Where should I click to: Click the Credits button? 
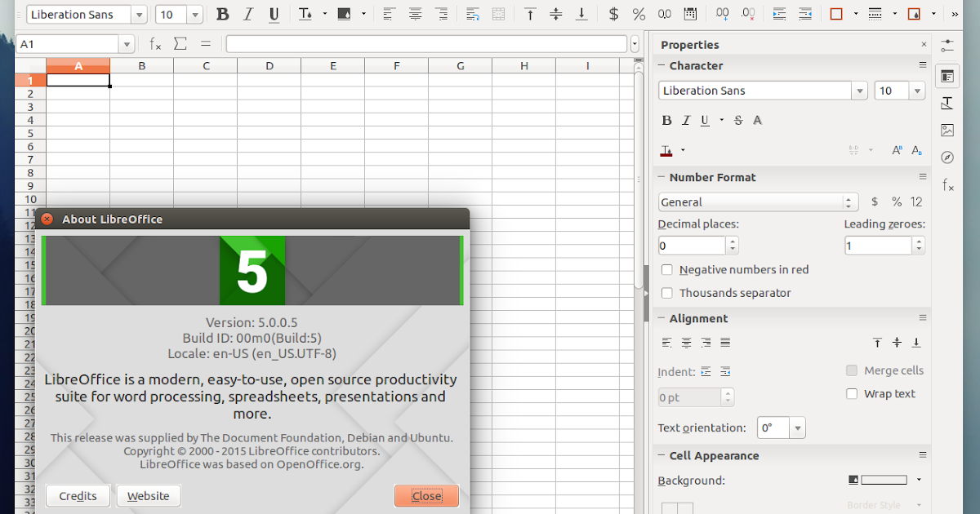(x=78, y=496)
